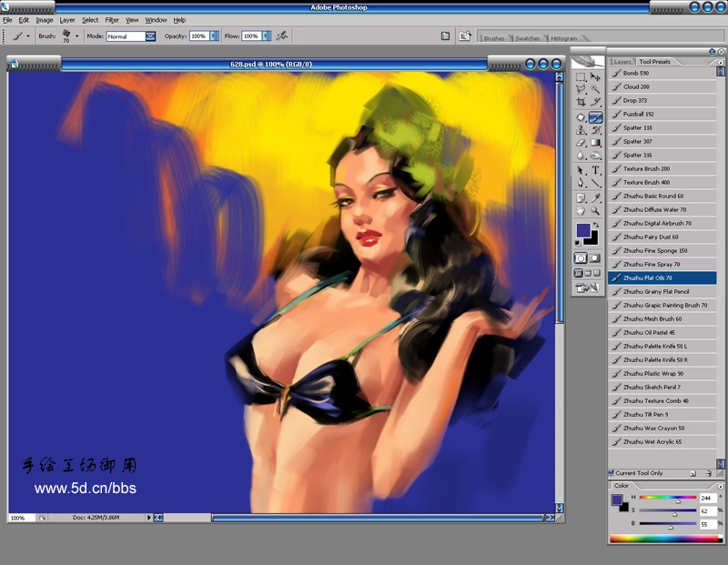The image size is (728, 565).
Task: Click the foreground color swatch in toolbox
Action: [x=583, y=230]
